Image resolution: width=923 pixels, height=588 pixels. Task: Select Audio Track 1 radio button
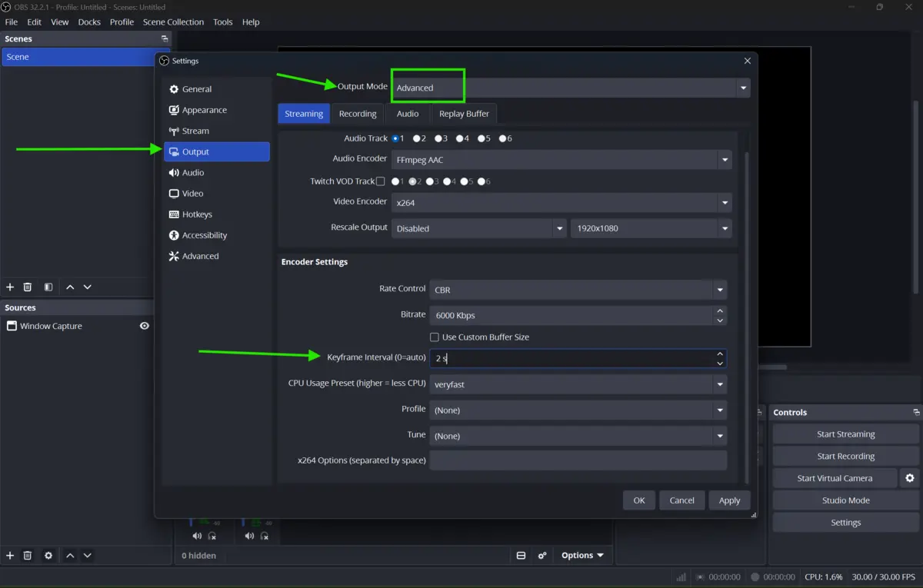click(395, 138)
